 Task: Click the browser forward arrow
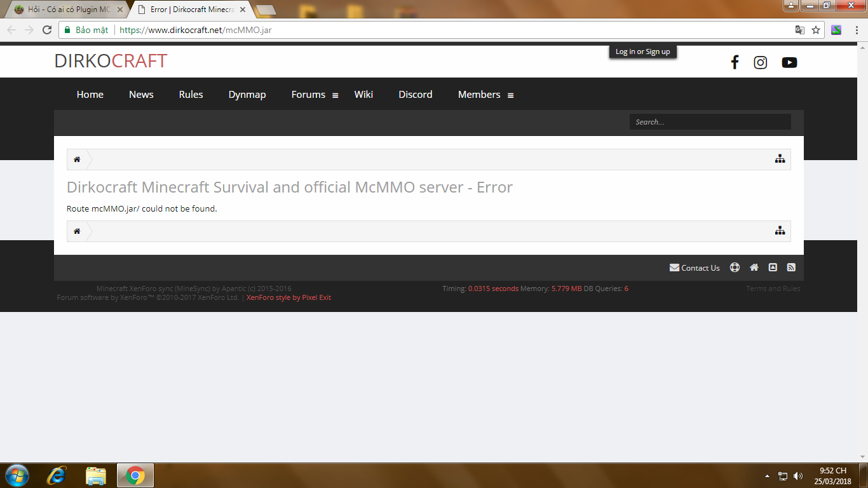click(x=29, y=30)
